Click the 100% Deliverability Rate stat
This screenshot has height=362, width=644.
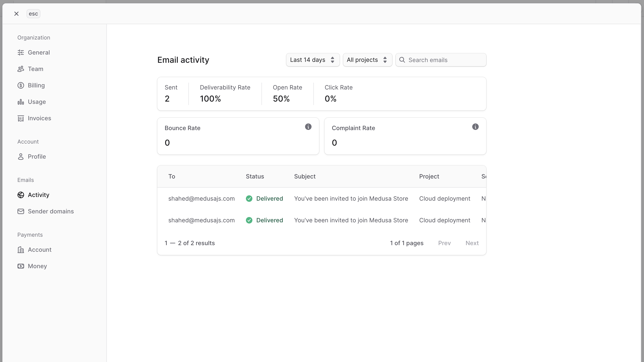click(210, 98)
